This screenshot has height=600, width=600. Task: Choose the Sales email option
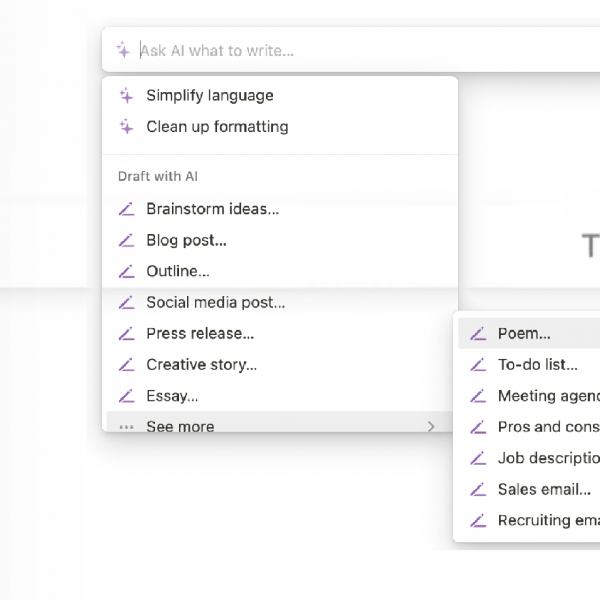pos(544,489)
